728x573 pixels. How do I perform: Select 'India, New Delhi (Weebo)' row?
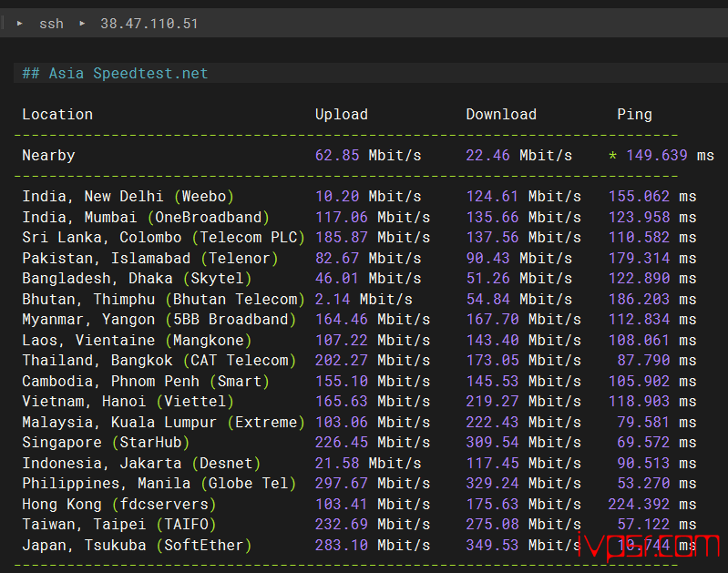click(359, 197)
